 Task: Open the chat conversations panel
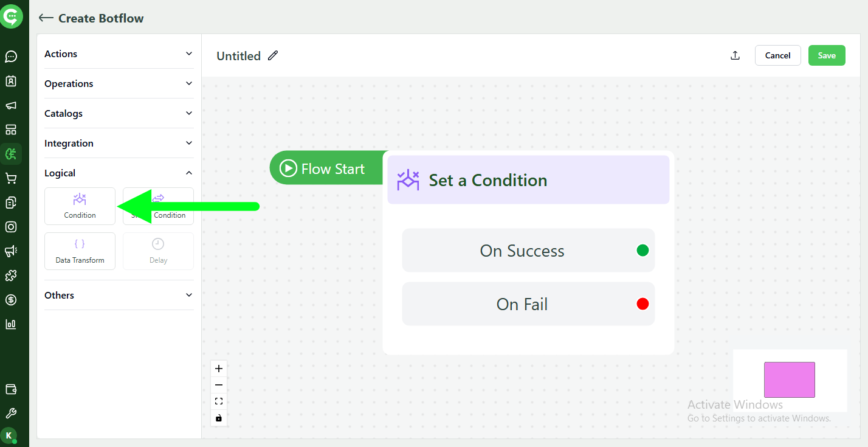[x=13, y=57]
